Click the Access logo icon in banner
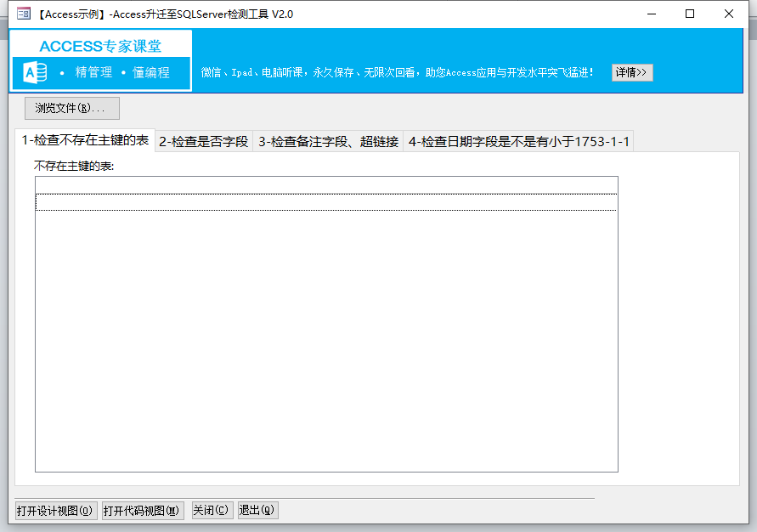The height and width of the screenshot is (532, 757). 35,73
